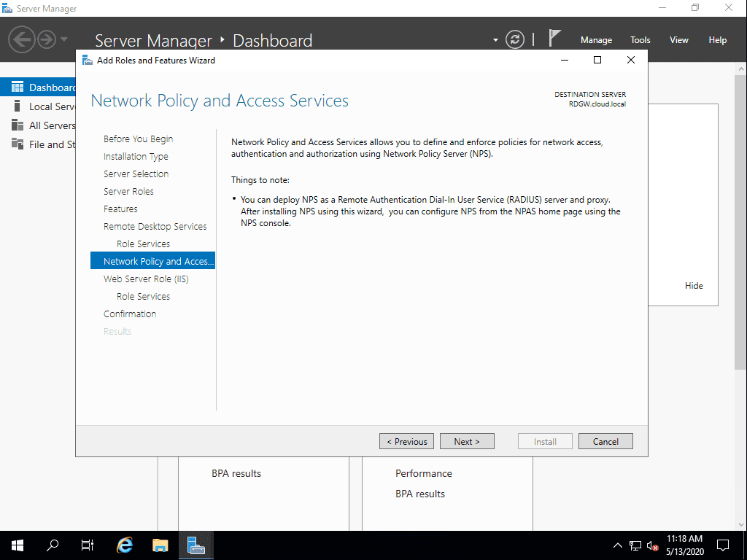Image resolution: width=747 pixels, height=560 pixels.
Task: Click the network icon in the system tray
Action: 634,545
